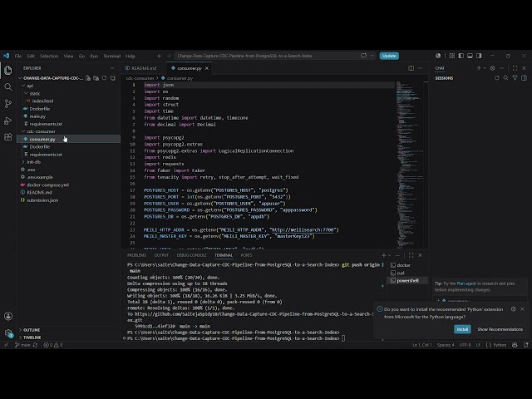Maximize the chat panel
The image size is (532, 399).
click(515, 68)
